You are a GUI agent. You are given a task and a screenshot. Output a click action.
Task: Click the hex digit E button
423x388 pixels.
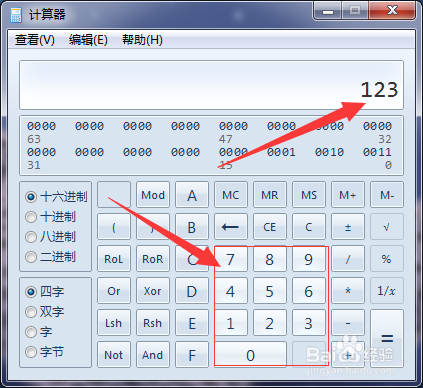tap(192, 323)
